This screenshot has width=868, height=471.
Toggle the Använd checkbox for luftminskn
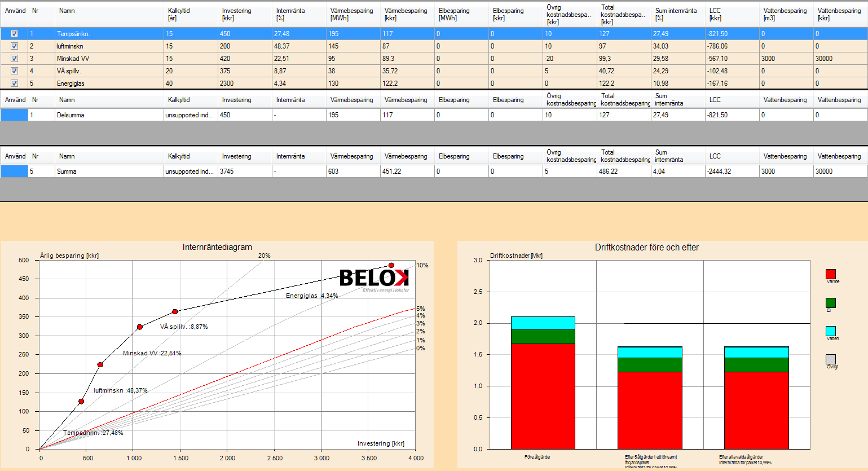[14, 46]
